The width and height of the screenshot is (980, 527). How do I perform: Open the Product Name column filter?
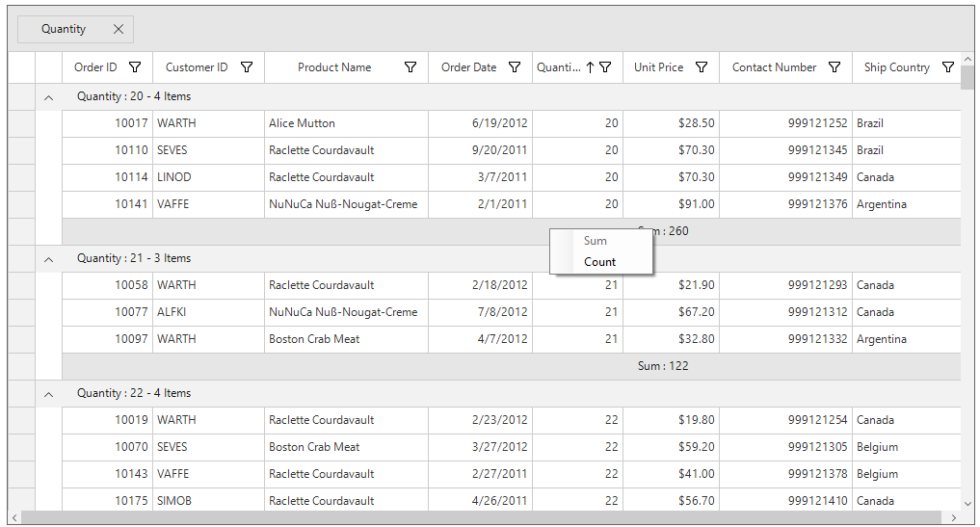(410, 67)
